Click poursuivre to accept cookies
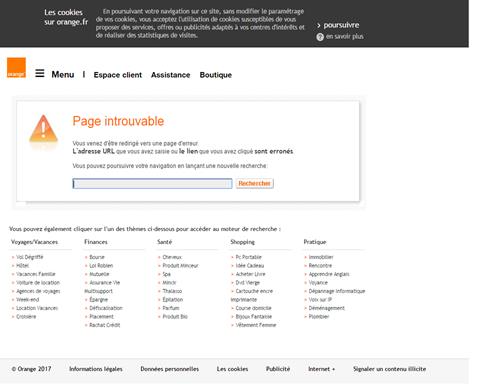The width and height of the screenshot is (480, 384). pyautogui.click(x=341, y=25)
